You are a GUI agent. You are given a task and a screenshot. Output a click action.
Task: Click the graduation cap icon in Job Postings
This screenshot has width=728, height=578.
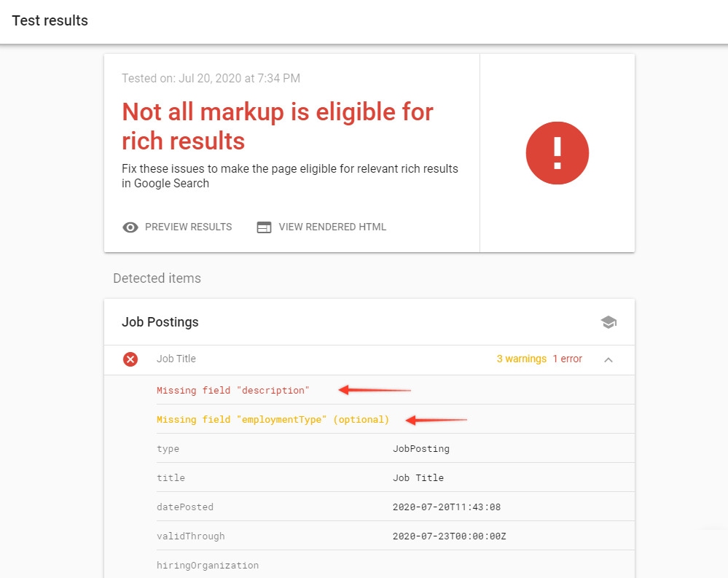pyautogui.click(x=608, y=322)
